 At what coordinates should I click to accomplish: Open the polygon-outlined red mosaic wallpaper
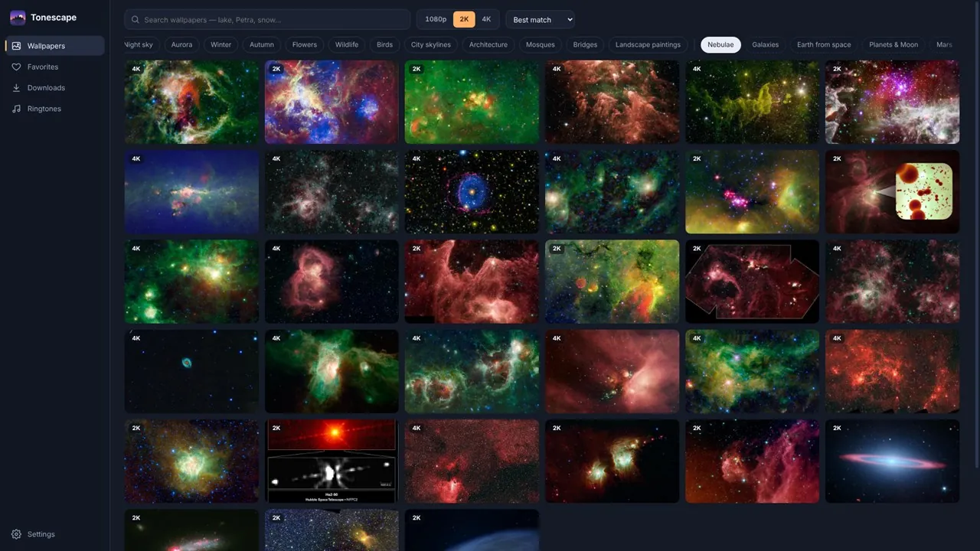pos(752,282)
